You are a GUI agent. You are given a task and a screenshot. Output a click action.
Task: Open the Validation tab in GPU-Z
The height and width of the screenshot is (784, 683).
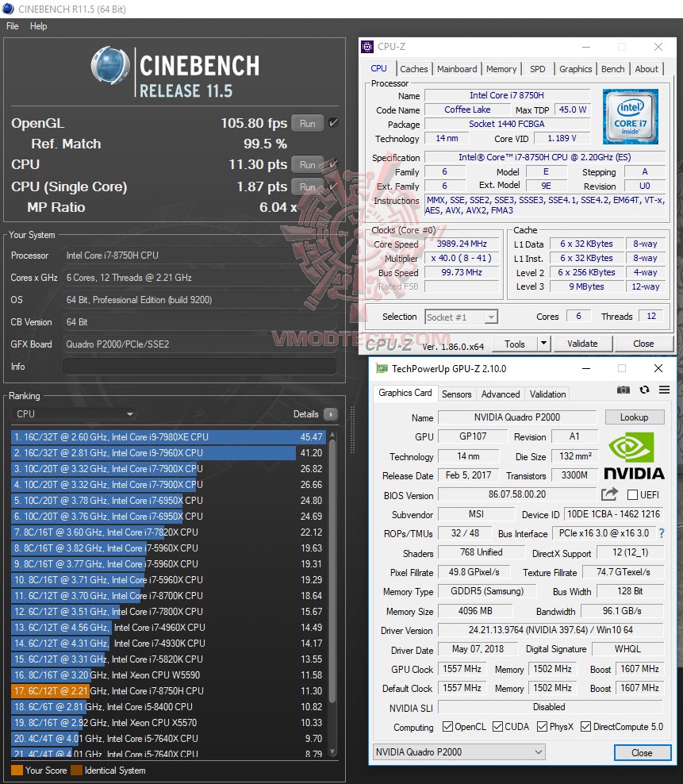pos(547,394)
